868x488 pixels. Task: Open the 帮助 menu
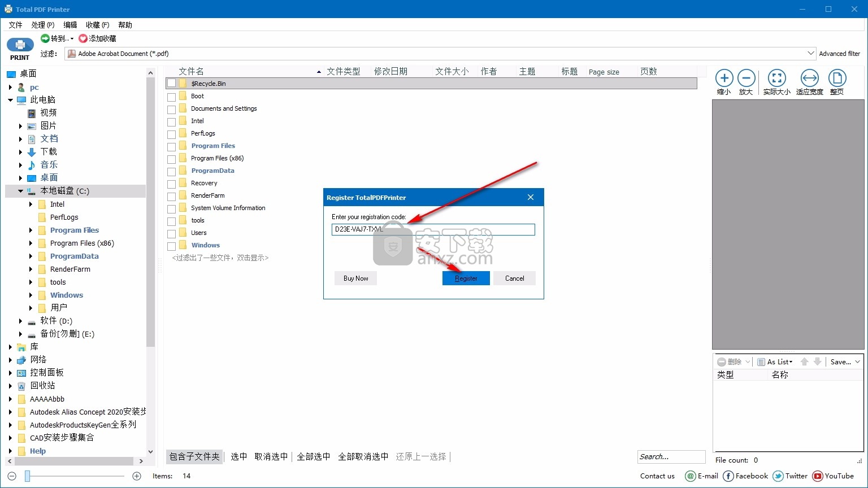click(x=125, y=25)
